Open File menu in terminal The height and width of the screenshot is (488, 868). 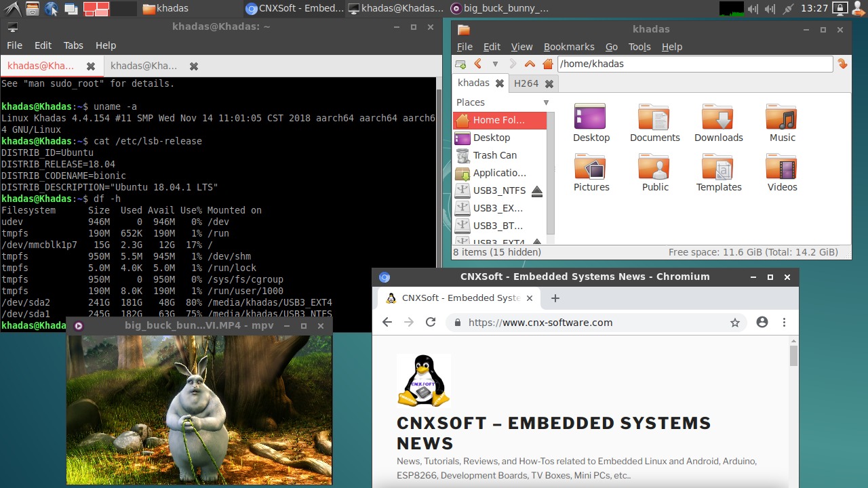click(x=14, y=45)
